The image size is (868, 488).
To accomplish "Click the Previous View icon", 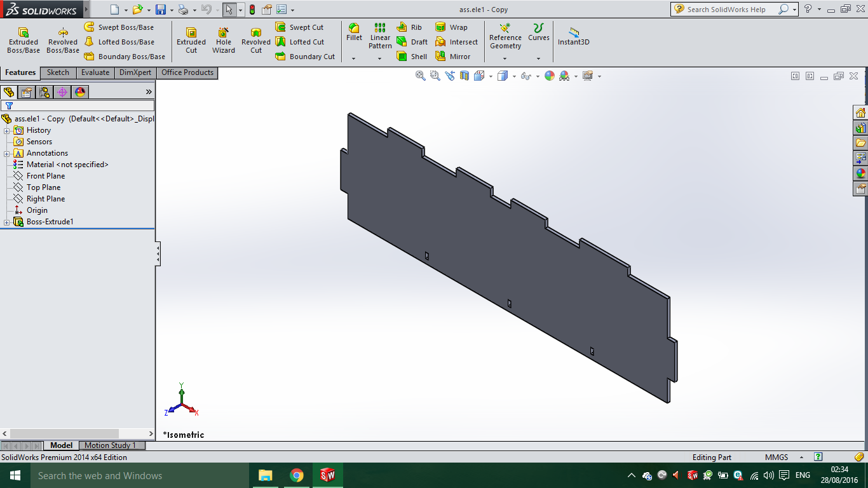I will (x=450, y=76).
